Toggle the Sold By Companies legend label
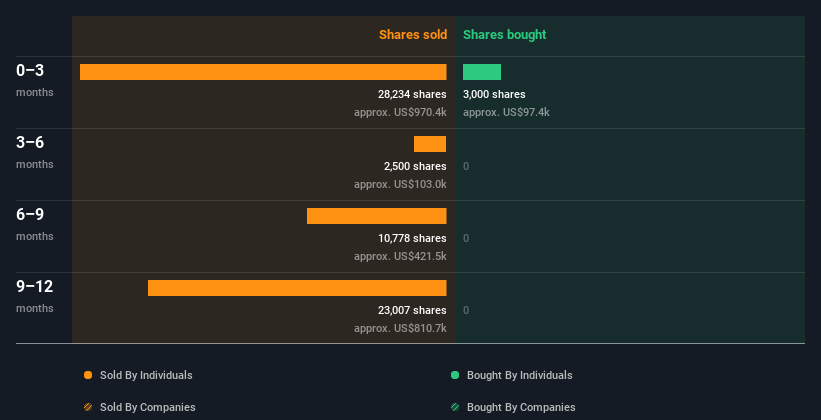821x420 pixels. [148, 407]
